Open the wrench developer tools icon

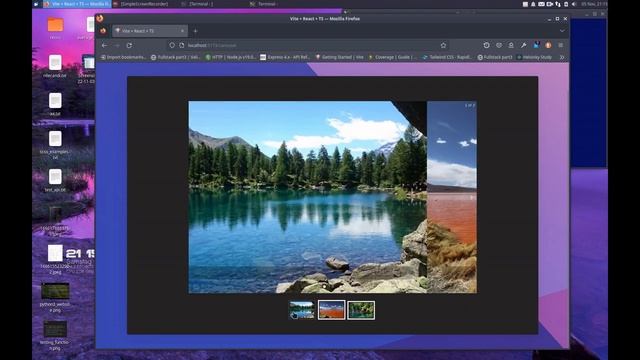[x=524, y=45]
